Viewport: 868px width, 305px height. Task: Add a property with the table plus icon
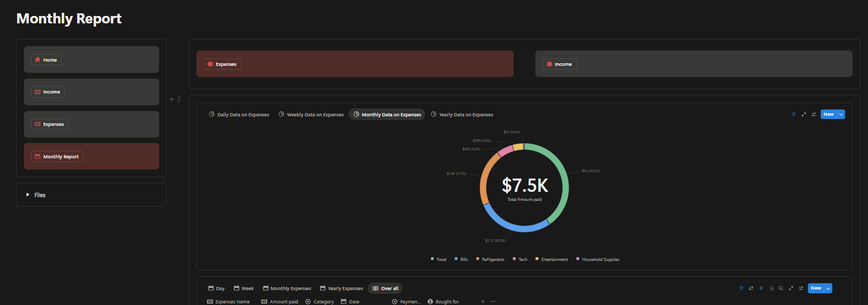tap(483, 301)
